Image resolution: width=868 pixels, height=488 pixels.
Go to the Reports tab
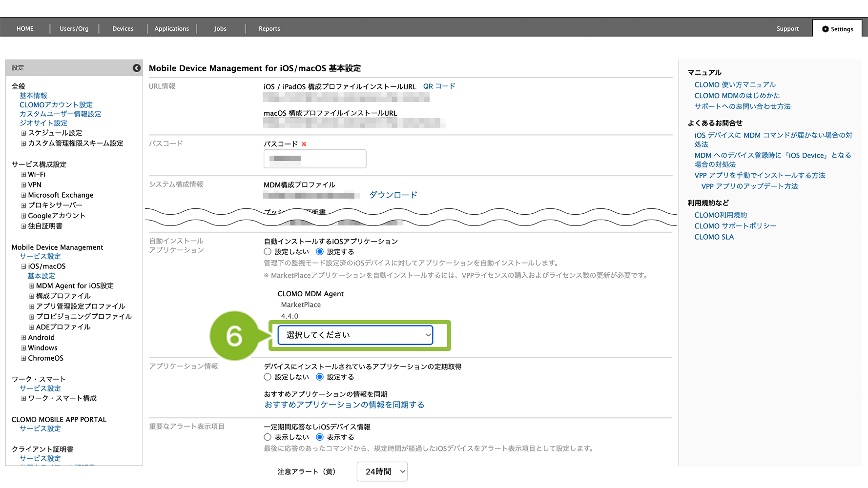[x=269, y=29]
